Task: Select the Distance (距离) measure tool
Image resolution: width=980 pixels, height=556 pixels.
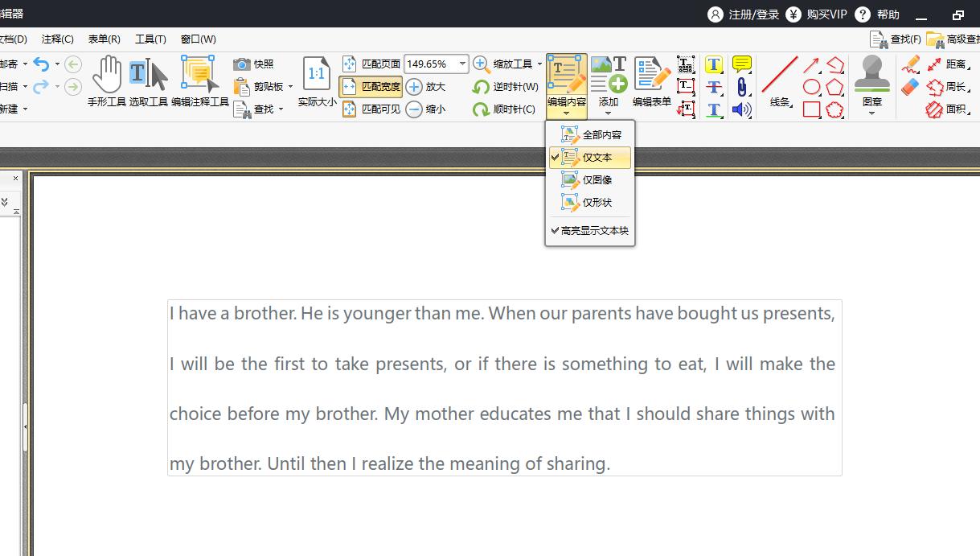Action: pyautogui.click(x=947, y=64)
